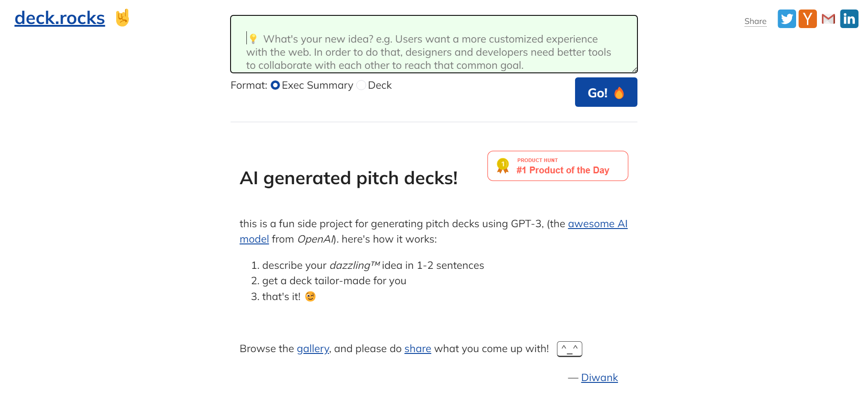Click the textarea resize handle corner
The width and height of the screenshot is (868, 396).
point(635,70)
